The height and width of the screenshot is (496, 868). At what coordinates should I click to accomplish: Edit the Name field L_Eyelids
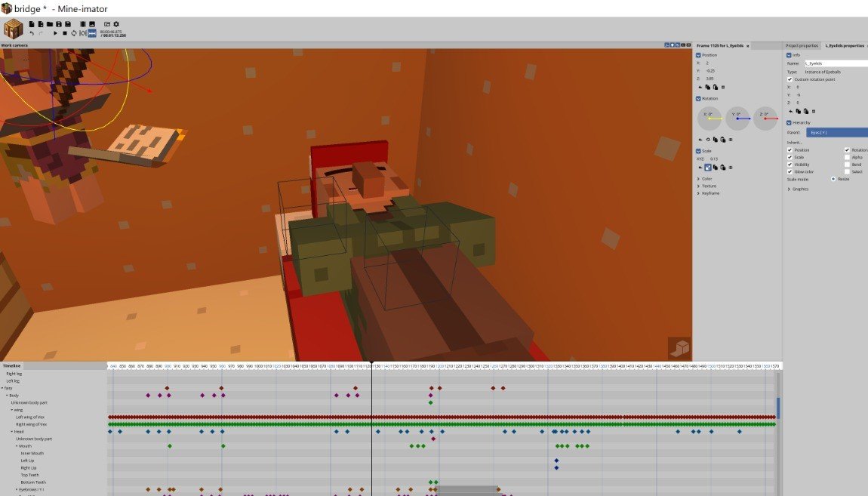coord(836,63)
